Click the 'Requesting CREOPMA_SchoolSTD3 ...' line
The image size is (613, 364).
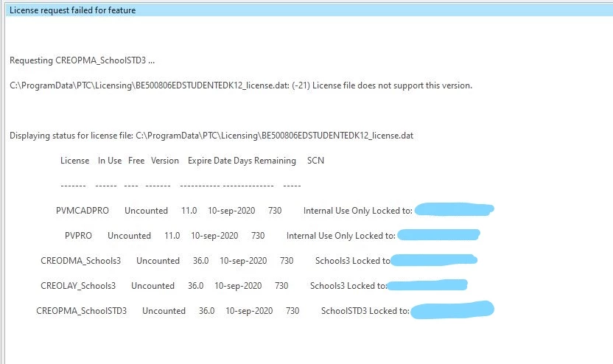82,60
